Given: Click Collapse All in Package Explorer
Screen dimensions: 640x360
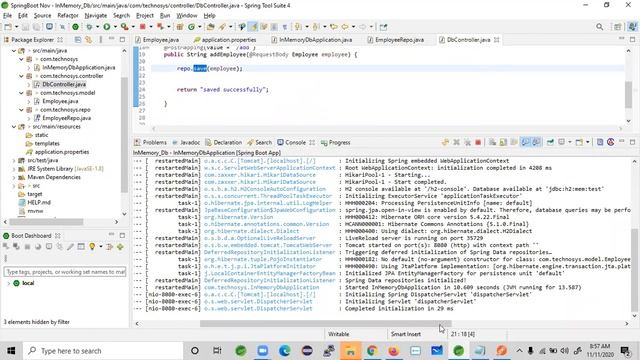Looking at the screenshot, I should 78,40.
